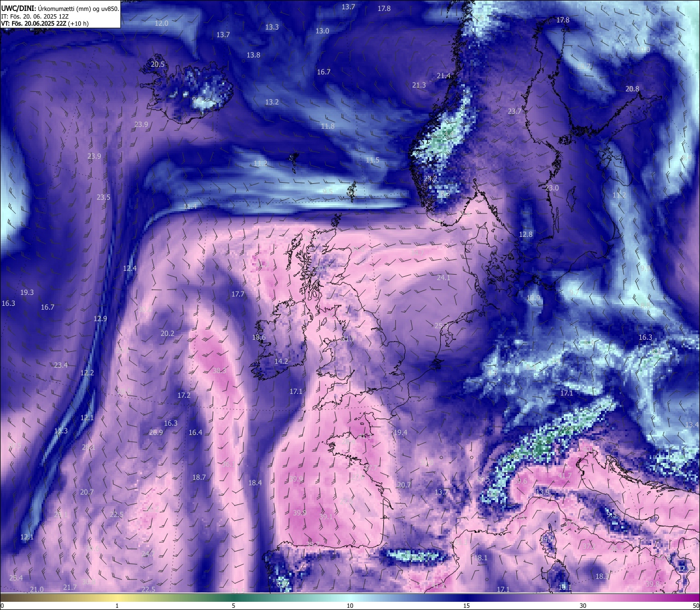Click the '20.2' map value

[x=167, y=333]
